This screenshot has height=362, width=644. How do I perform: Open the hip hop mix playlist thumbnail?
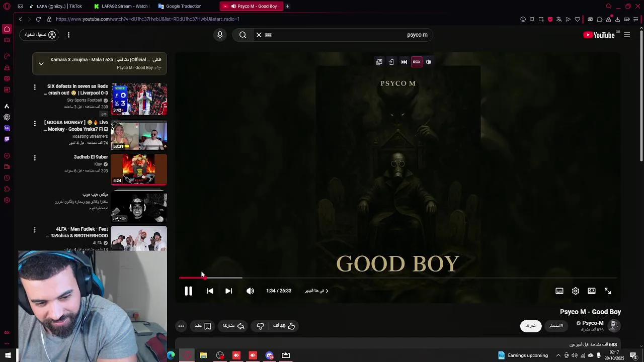(139, 207)
